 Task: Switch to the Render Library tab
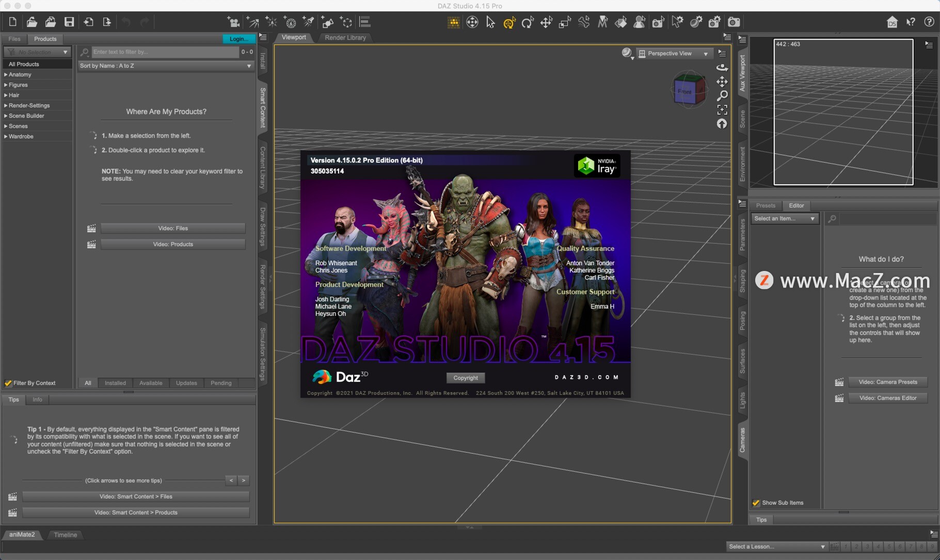345,37
